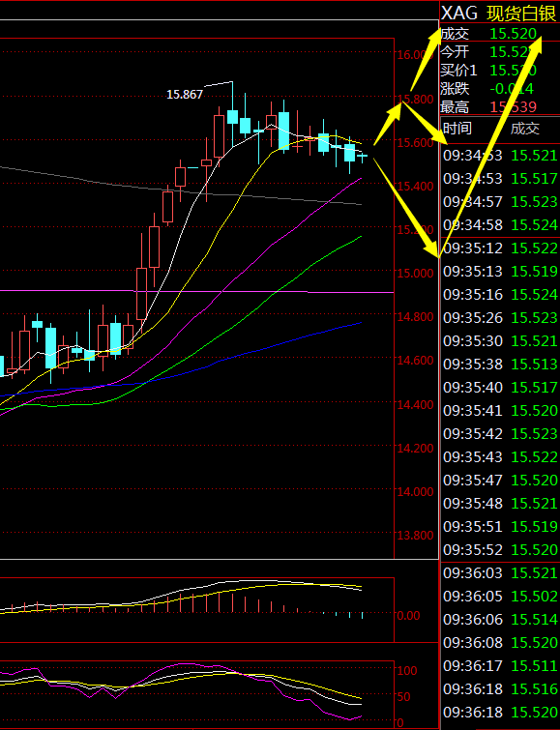The image size is (560, 730).
Task: Select the 15.502 price at 09:36:05
Action: pyautogui.click(x=535, y=597)
